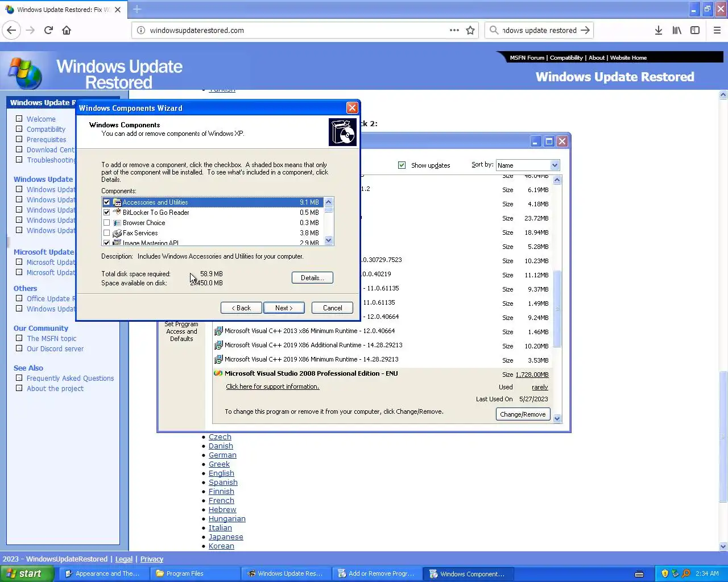Image resolution: width=728 pixels, height=582 pixels.
Task: Check the Fax Services component
Action: point(106,233)
